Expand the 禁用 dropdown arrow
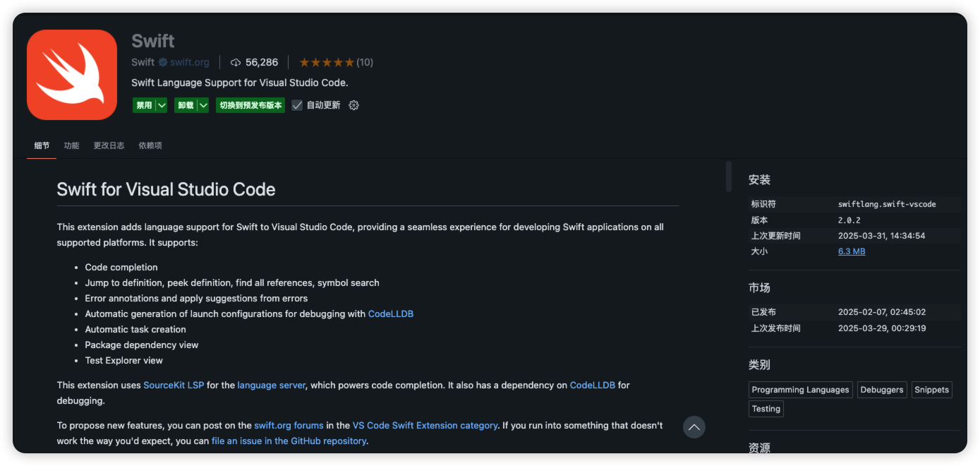This screenshot has height=466, width=980. 162,105
